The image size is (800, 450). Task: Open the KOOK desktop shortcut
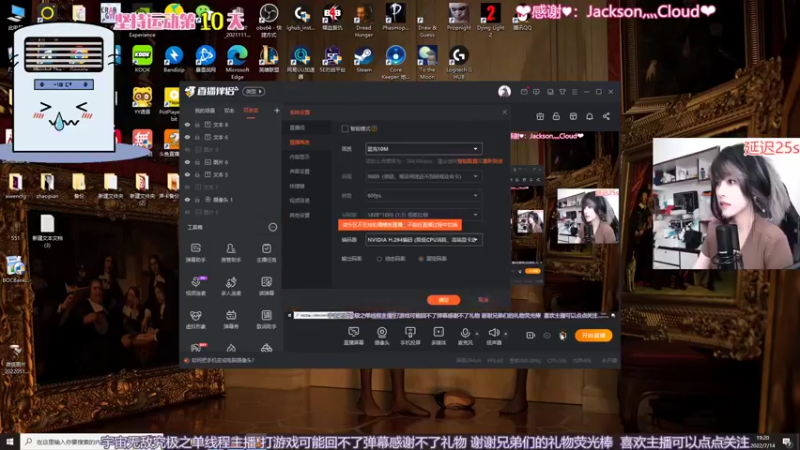(142, 60)
